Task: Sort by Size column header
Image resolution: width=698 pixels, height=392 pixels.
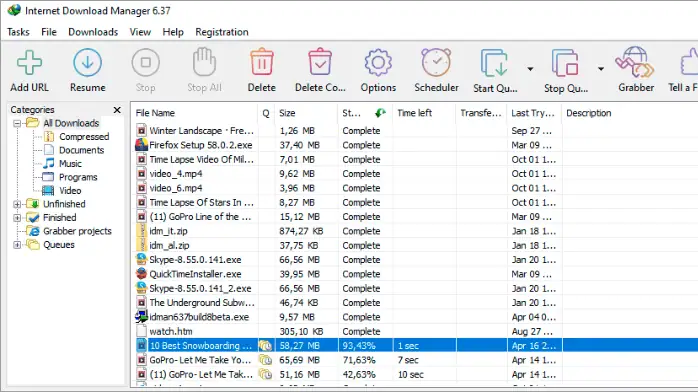Action: 306,113
